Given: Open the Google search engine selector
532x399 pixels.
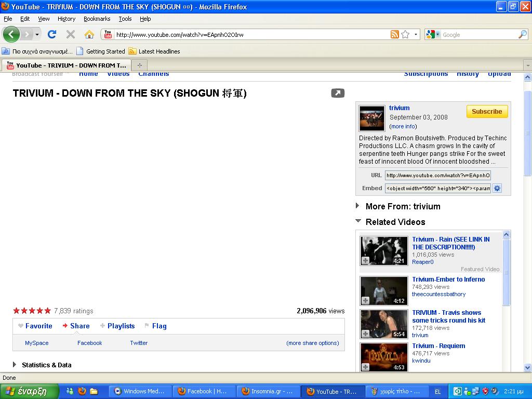Looking at the screenshot, I should (x=433, y=34).
